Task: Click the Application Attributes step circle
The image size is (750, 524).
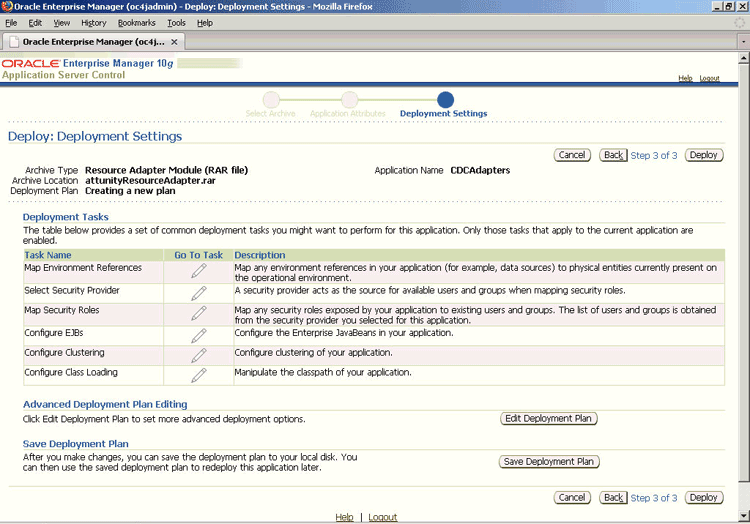Action: tap(350, 99)
